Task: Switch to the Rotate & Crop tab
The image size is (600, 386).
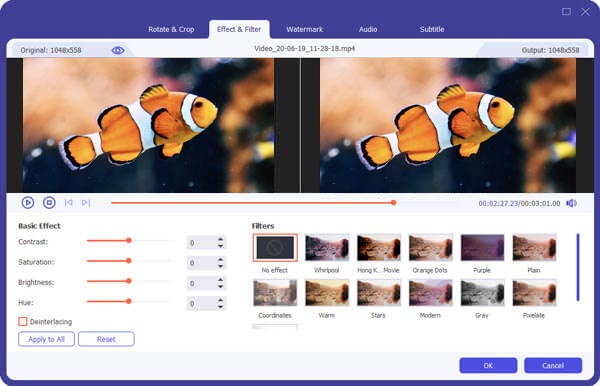Action: (x=171, y=29)
